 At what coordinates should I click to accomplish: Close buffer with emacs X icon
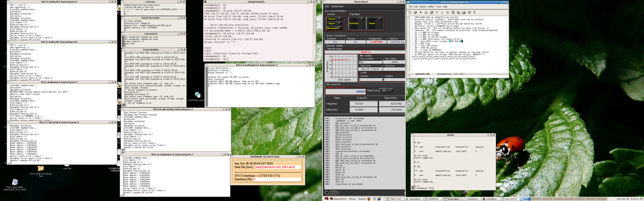(420, 13)
